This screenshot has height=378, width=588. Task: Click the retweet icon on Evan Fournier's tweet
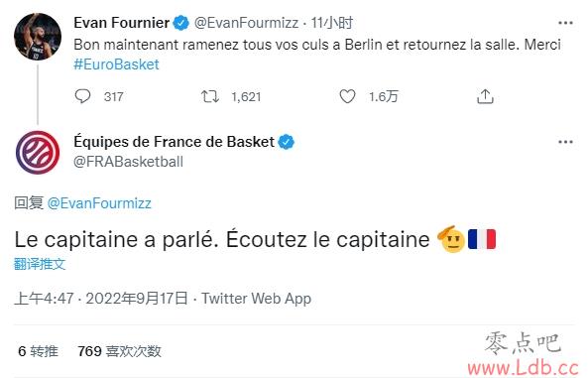pos(210,96)
